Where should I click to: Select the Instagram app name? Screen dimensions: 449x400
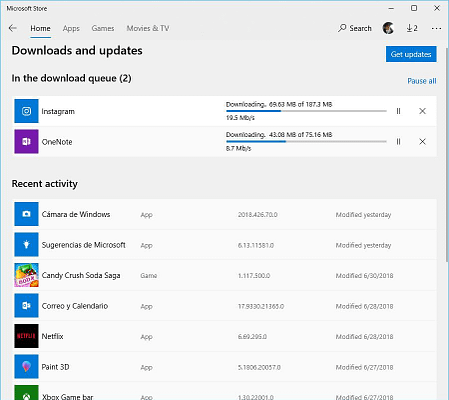(58, 111)
